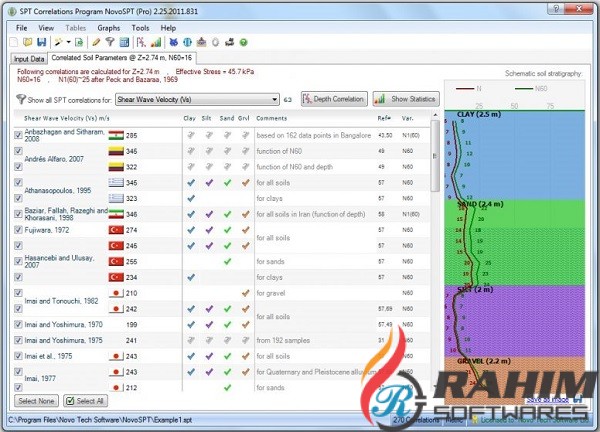This screenshot has height=432, width=600.
Task: Open the View menu
Action: 46,28
